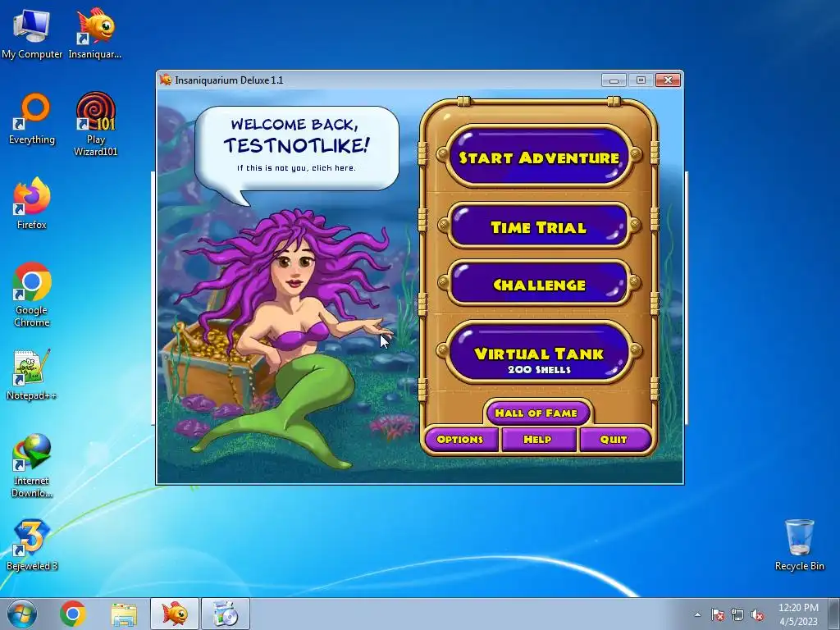Select the Play Wizard101 desktop icon
This screenshot has width=840, height=630.
pyautogui.click(x=95, y=125)
